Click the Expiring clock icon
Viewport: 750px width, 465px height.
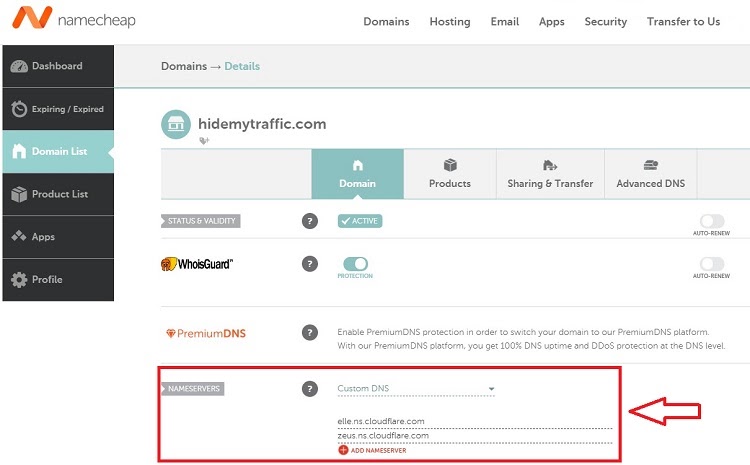tap(19, 109)
